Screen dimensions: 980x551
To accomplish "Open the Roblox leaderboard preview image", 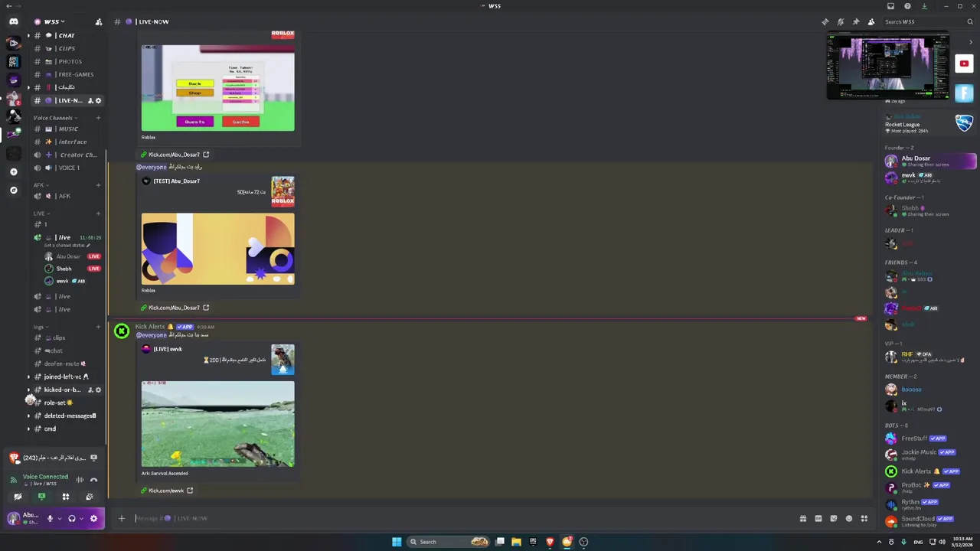I will [217, 88].
